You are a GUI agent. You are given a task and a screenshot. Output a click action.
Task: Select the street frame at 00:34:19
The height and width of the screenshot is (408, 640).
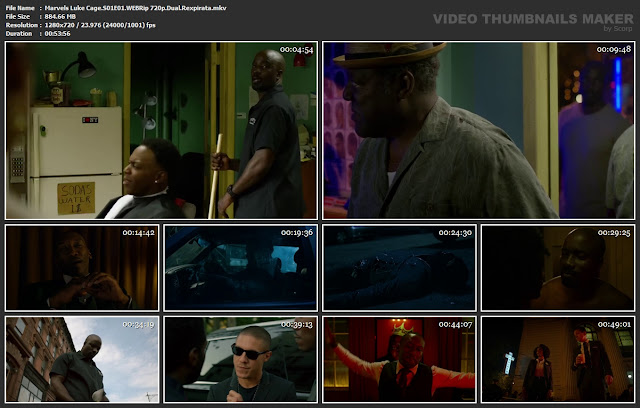82,359
